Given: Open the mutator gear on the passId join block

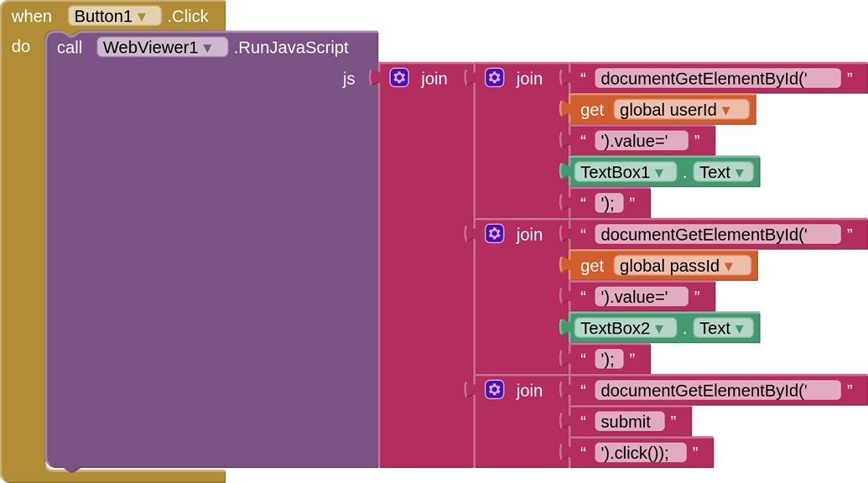Looking at the screenshot, I should (495, 234).
